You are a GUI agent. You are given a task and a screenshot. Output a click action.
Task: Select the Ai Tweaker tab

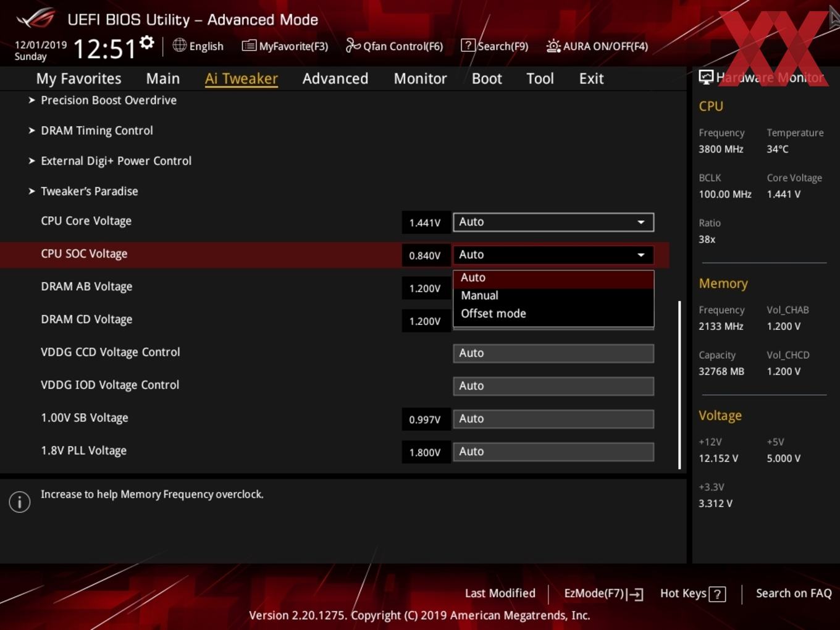pos(241,78)
